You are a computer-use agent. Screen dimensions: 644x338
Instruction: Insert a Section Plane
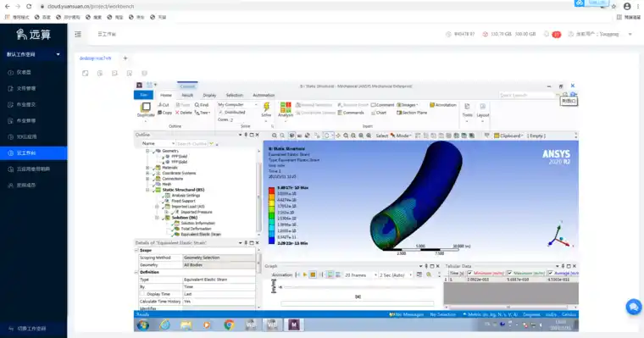(412, 113)
